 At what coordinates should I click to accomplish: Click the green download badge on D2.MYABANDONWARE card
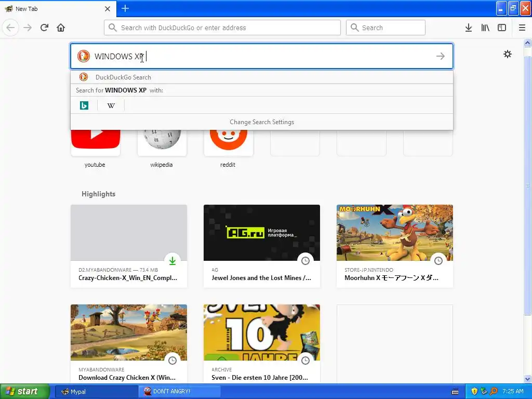172,261
